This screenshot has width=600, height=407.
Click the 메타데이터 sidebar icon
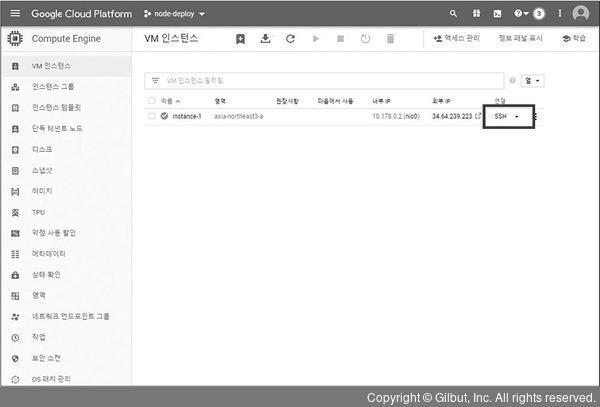15,254
